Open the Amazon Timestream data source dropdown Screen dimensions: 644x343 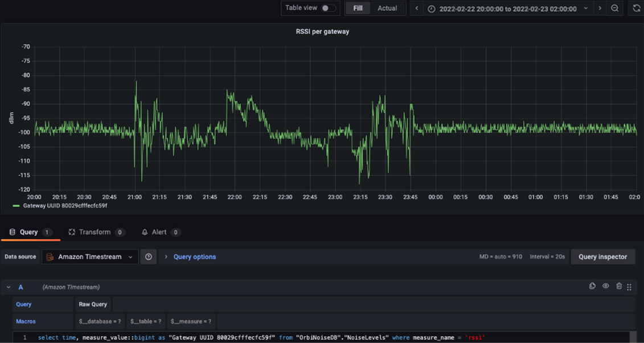click(91, 257)
